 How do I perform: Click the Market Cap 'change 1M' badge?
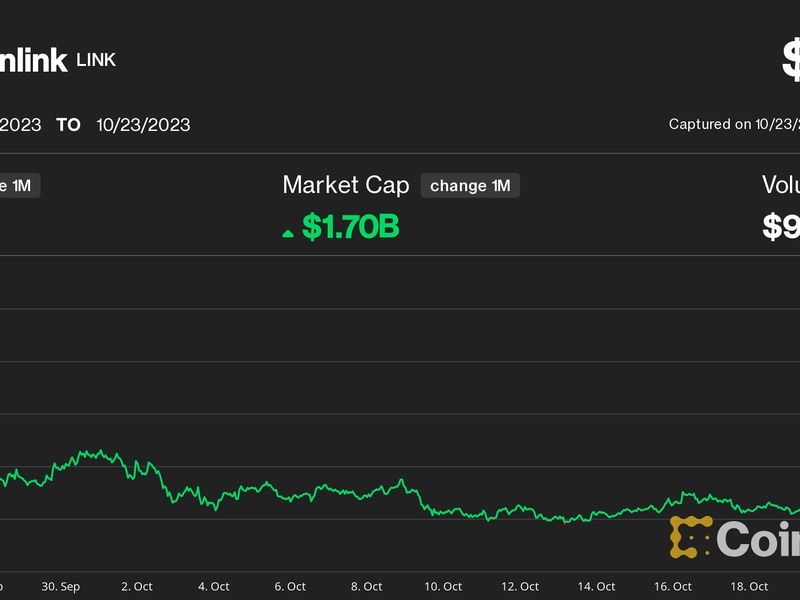coord(470,186)
